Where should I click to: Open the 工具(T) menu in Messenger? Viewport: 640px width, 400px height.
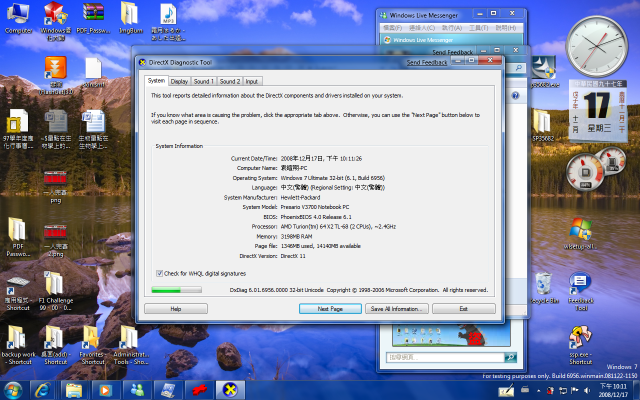click(478, 28)
